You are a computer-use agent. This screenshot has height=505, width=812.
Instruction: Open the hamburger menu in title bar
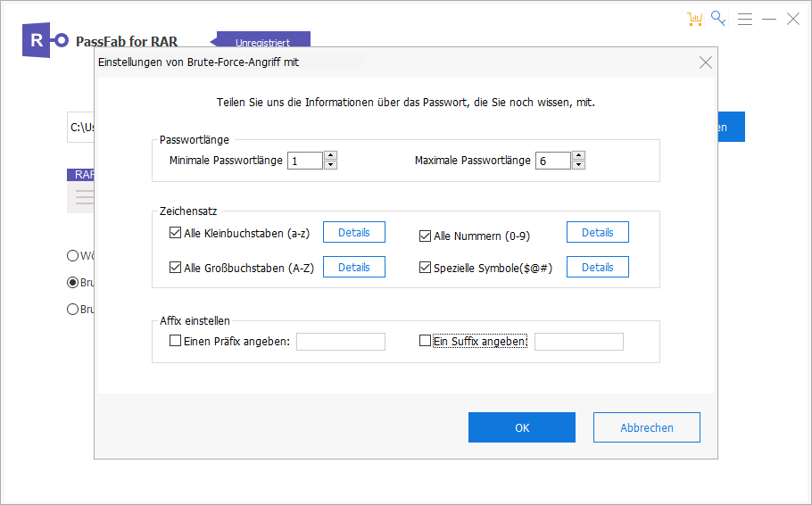point(745,19)
